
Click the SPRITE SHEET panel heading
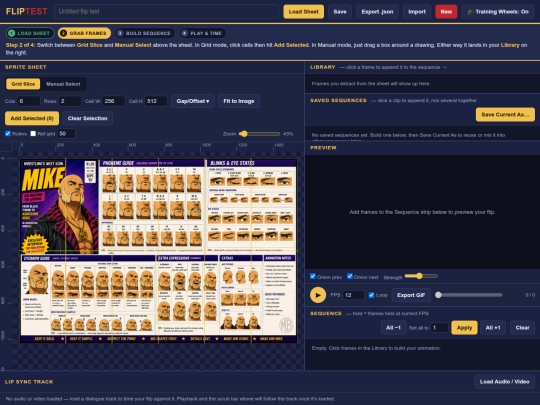point(25,67)
